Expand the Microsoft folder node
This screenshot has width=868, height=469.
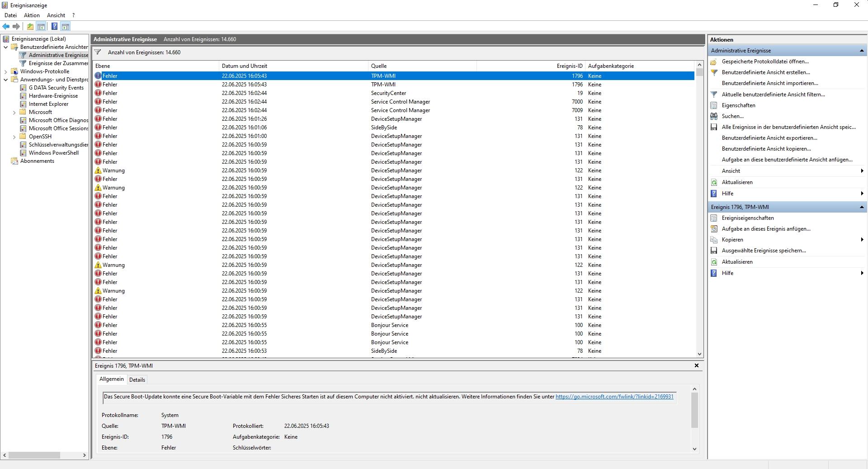pos(14,112)
